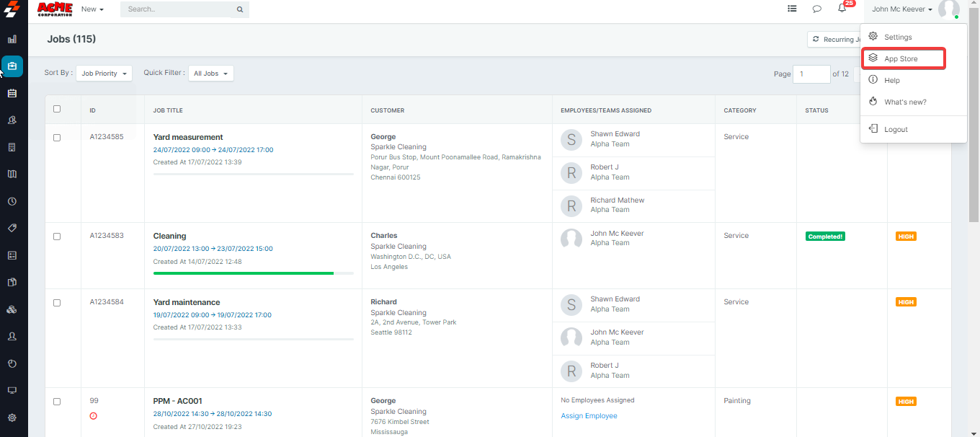Tick the checkbox for job A1234585
Image resolution: width=980 pixels, height=437 pixels.
(57, 138)
